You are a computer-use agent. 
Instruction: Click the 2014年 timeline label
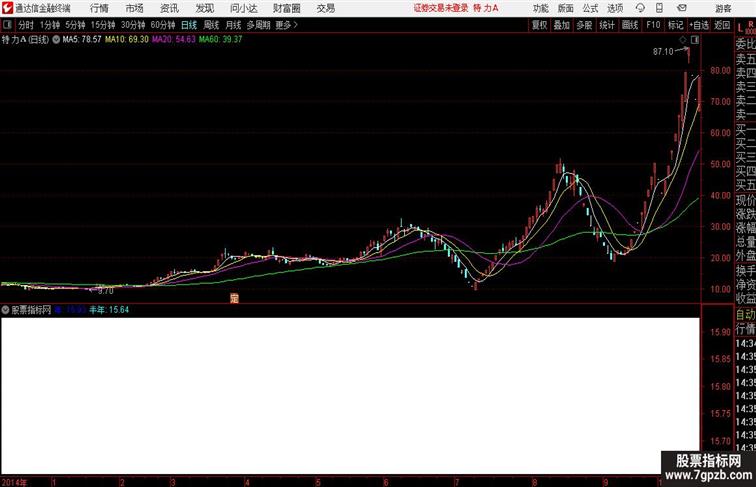[14, 482]
